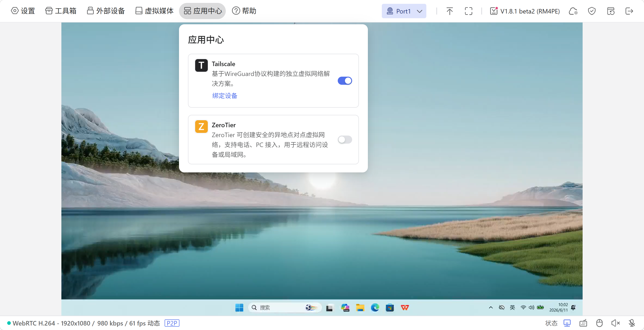Turn off the Tailscale toggle switch
Screen dimensions: 644x330
pyautogui.click(x=345, y=81)
